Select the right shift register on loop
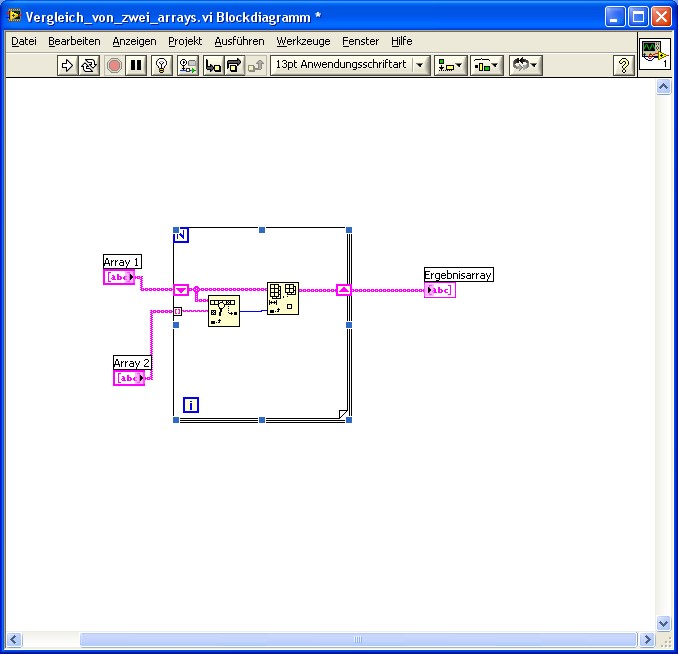The image size is (678, 654). [343, 290]
